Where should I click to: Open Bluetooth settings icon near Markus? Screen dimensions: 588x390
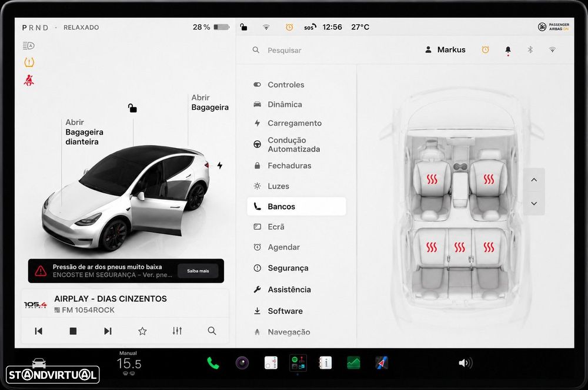(530, 49)
